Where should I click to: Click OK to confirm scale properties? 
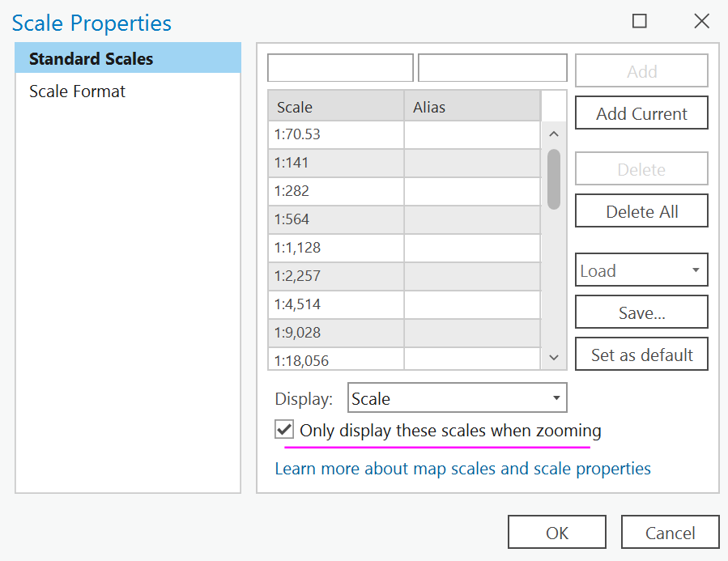557,533
